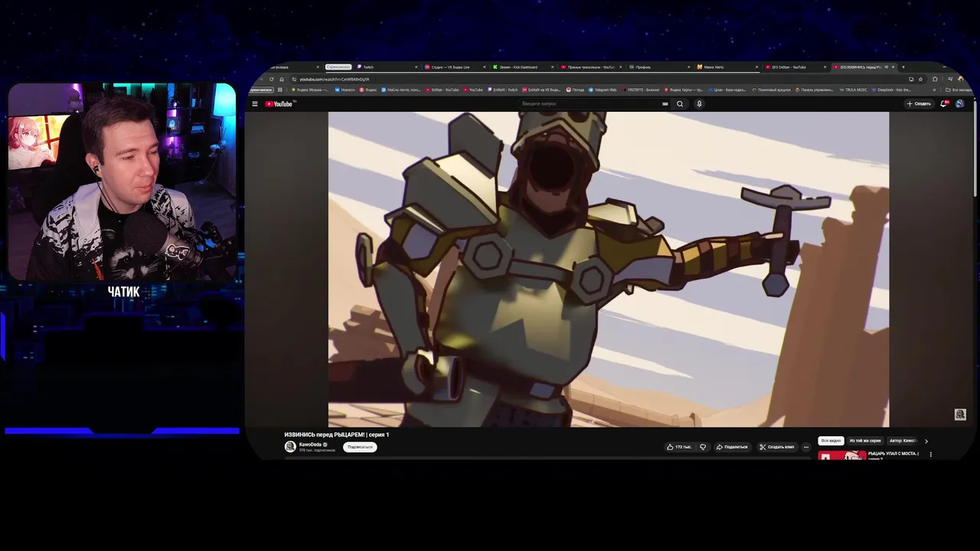Select the 'Все видео' filter chip

(831, 441)
